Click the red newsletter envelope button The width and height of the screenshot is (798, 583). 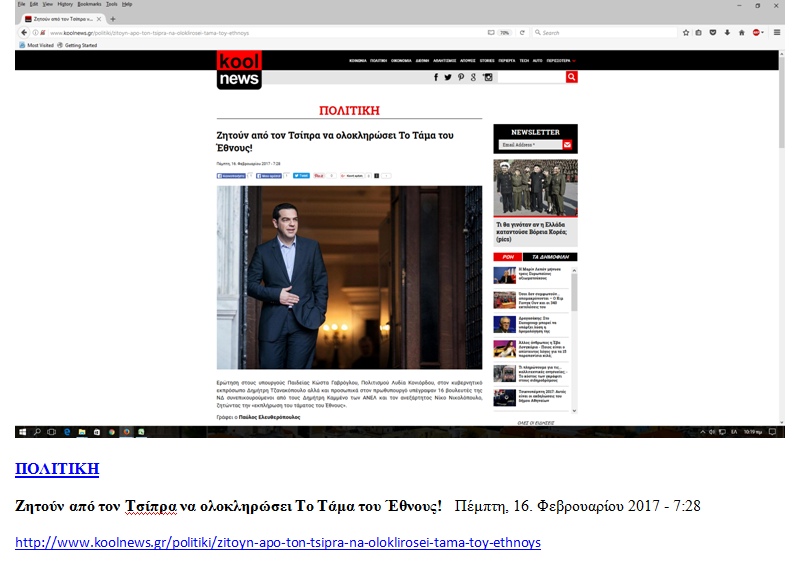pyautogui.click(x=568, y=145)
